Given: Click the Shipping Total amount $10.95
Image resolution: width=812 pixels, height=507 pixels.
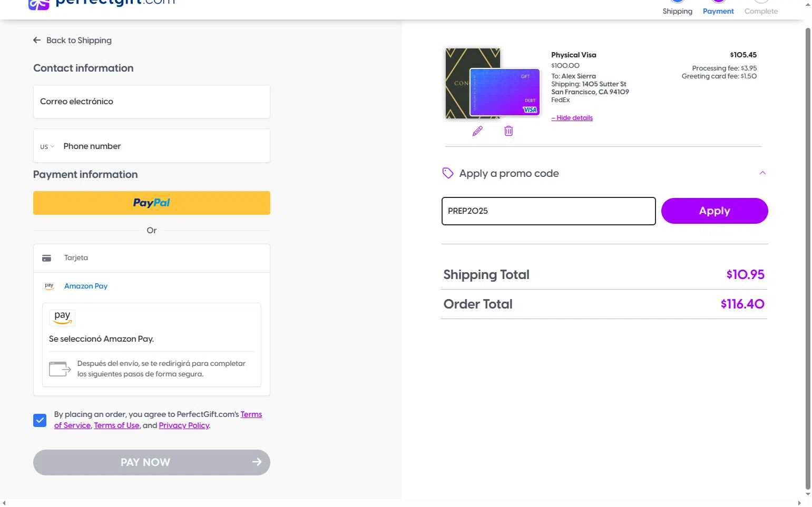Looking at the screenshot, I should coord(745,274).
